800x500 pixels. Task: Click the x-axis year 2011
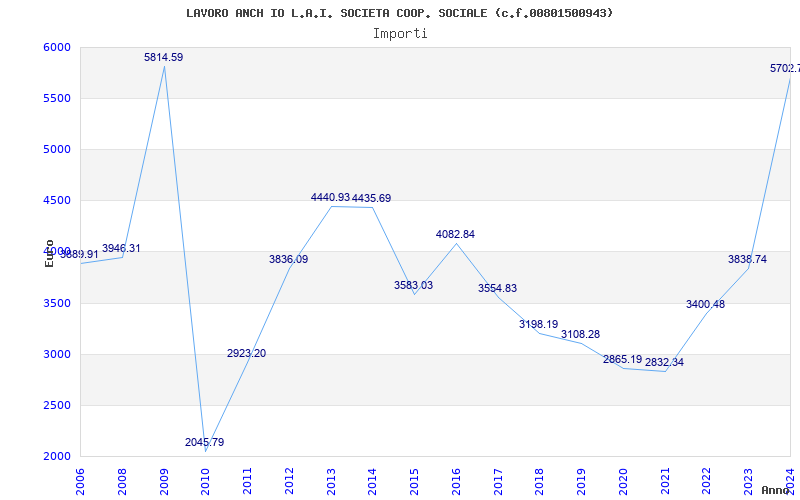pos(247,482)
